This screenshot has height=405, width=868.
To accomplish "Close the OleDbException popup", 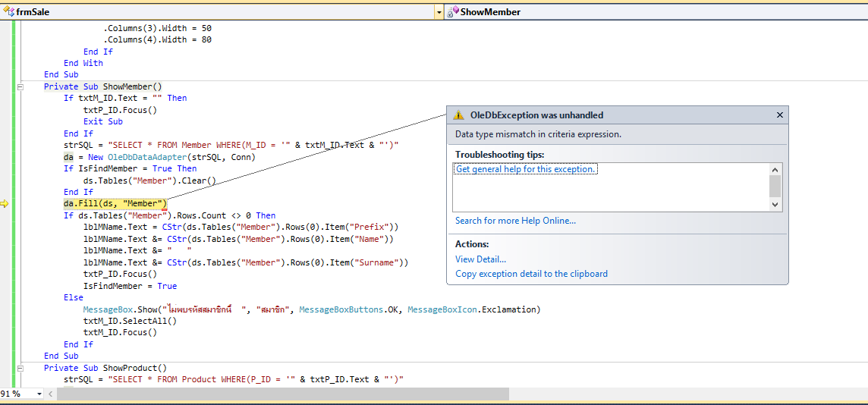I will (779, 115).
